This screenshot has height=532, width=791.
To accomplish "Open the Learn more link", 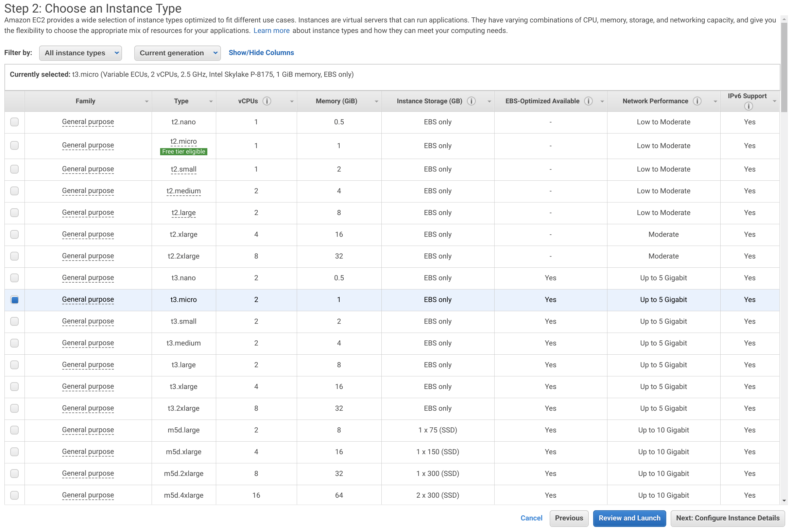I will click(x=271, y=31).
